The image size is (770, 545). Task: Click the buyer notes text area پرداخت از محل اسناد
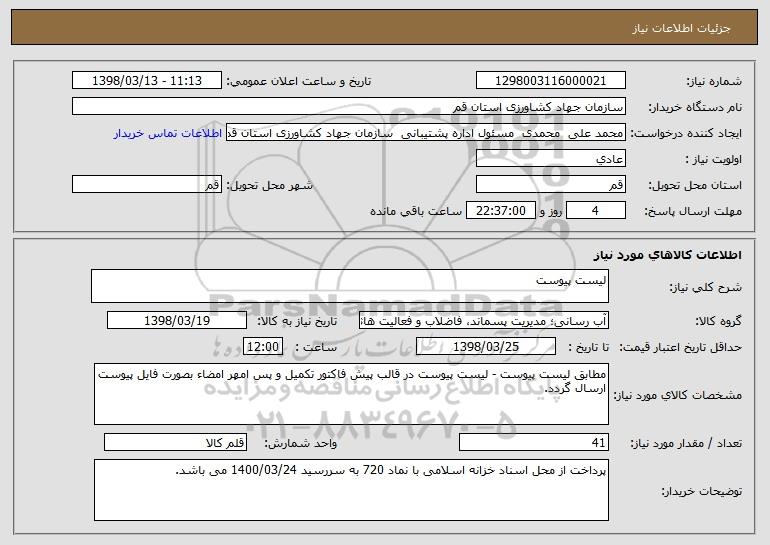(351, 490)
